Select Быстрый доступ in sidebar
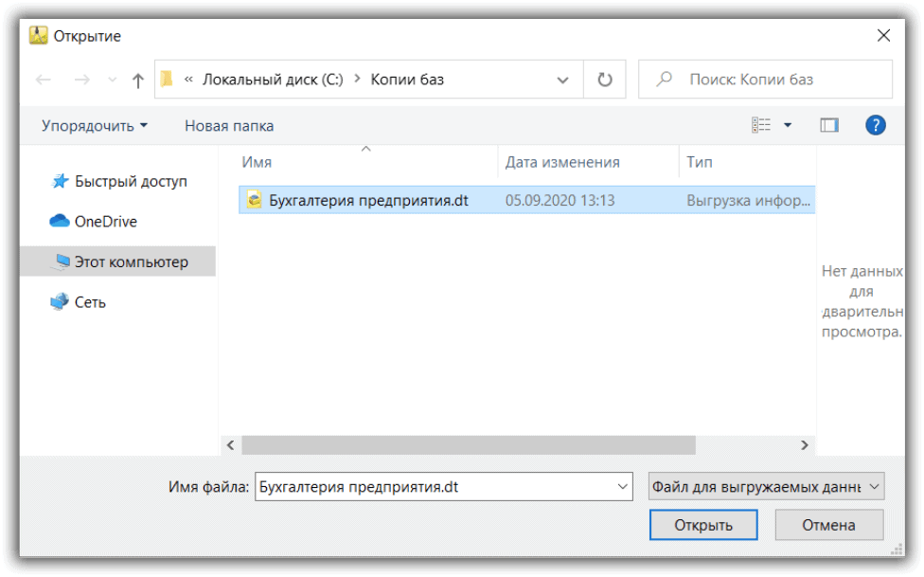The image size is (924, 577). (131, 181)
